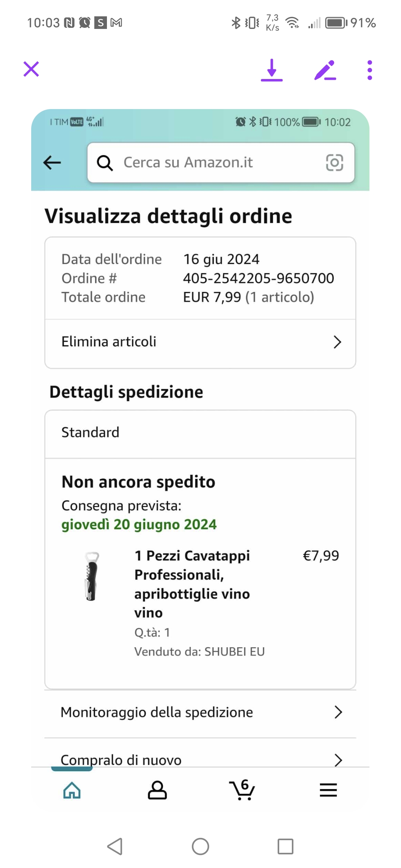Screen dimensions: 401x868
Task: Tap the corkscrew product thumbnail
Action: [x=92, y=576]
